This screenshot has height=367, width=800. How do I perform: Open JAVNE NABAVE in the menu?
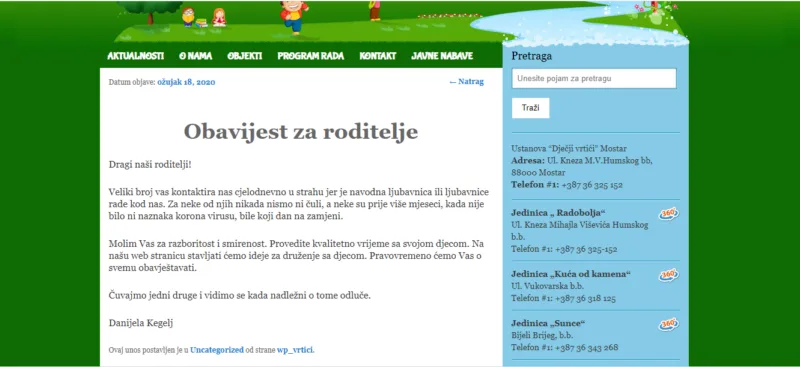pos(442,56)
